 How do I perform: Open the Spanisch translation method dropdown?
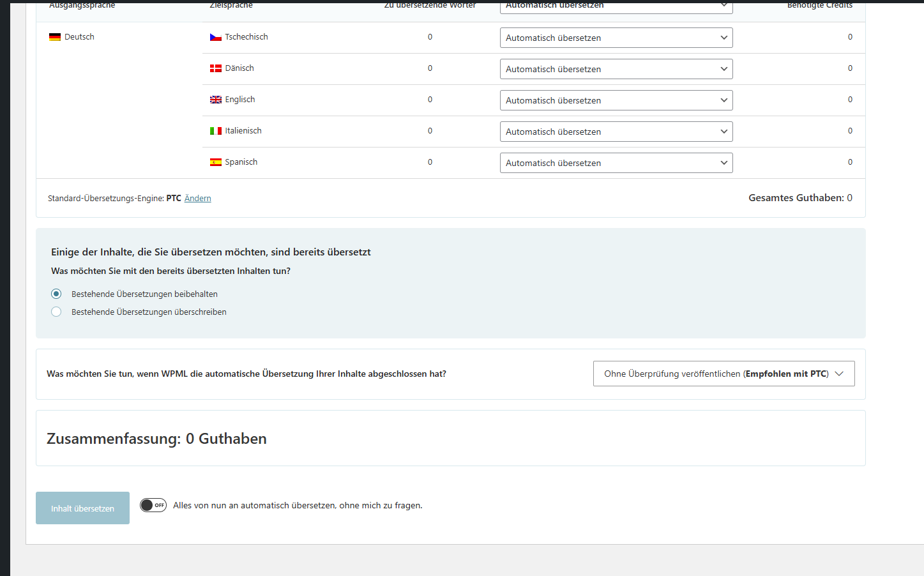tap(616, 163)
